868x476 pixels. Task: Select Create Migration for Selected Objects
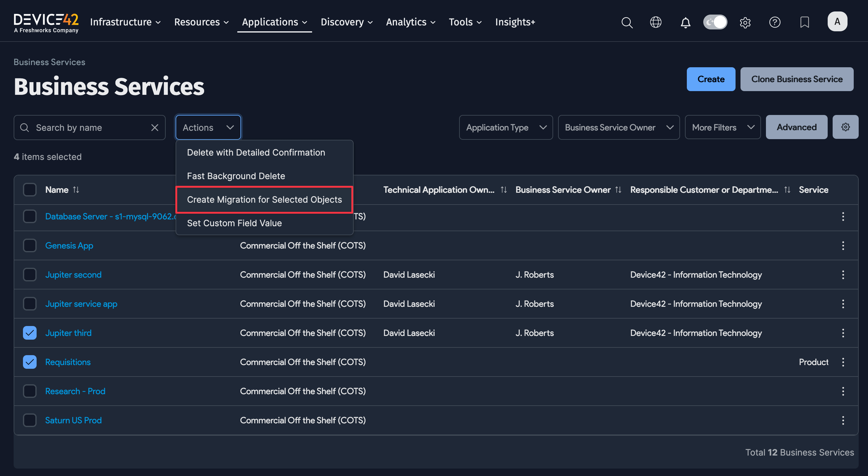[x=264, y=199]
